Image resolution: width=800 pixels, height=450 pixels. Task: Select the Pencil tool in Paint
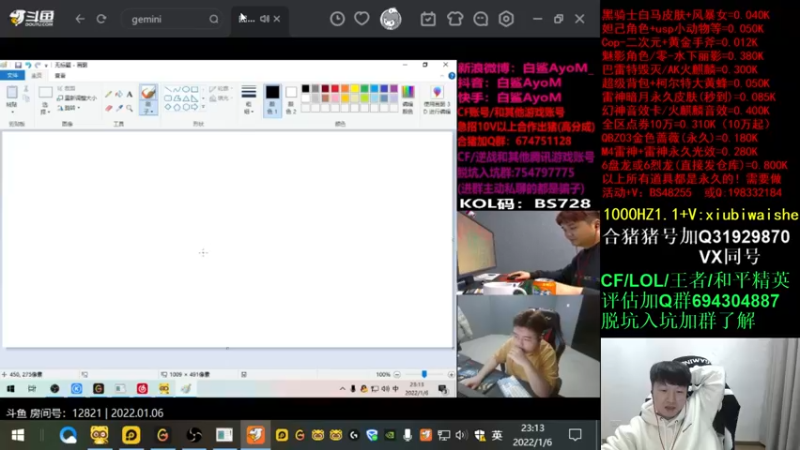108,94
